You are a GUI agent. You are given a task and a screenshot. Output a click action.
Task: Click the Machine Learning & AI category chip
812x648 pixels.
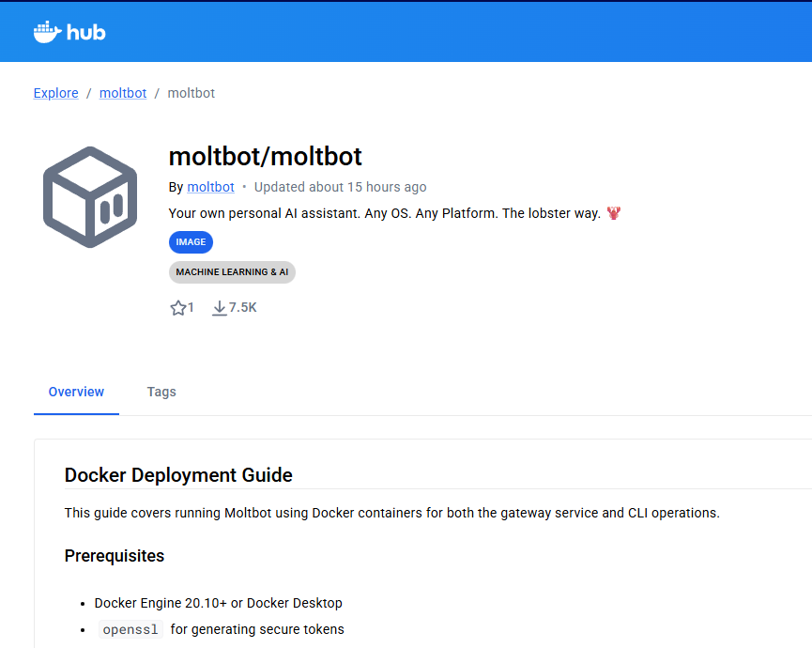click(232, 272)
